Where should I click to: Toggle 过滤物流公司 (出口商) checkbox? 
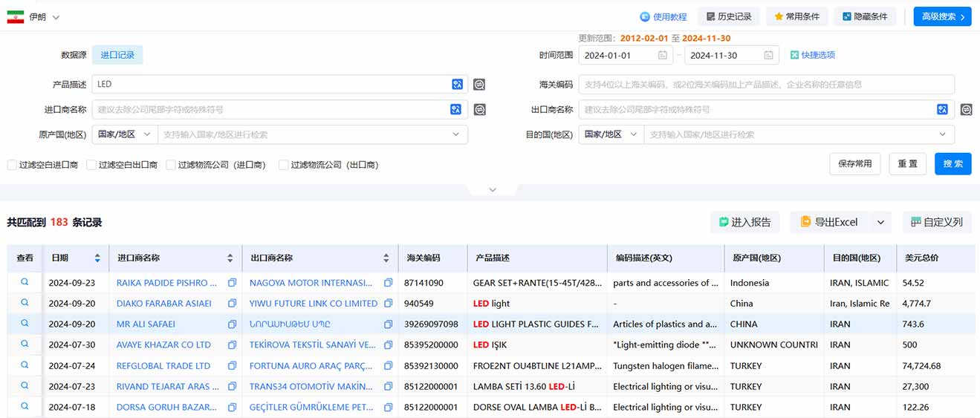(x=283, y=165)
